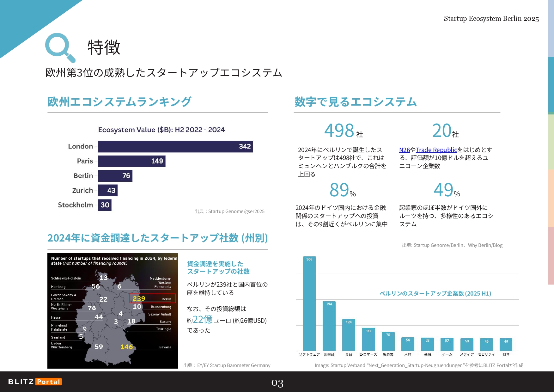Image resolution: width=554 pixels, height=392 pixels.
Task: Click the 医薬品 bar labeled 194
Action: (x=329, y=326)
